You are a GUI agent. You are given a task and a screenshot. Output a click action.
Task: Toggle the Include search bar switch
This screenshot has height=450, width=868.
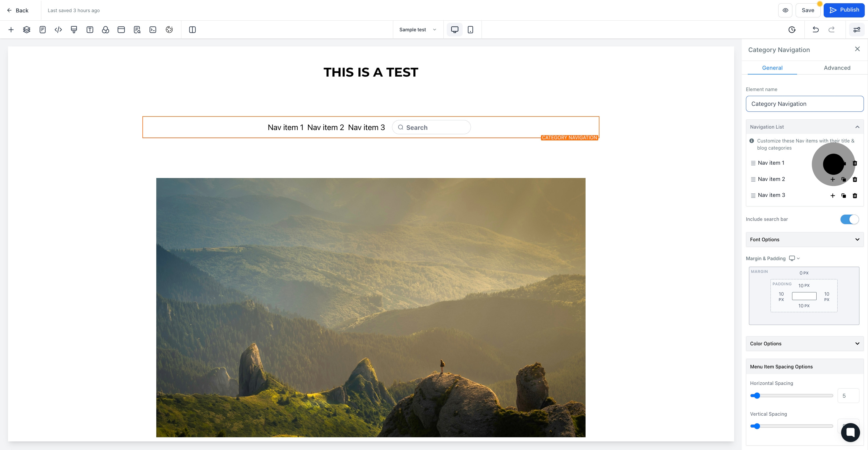click(x=849, y=219)
